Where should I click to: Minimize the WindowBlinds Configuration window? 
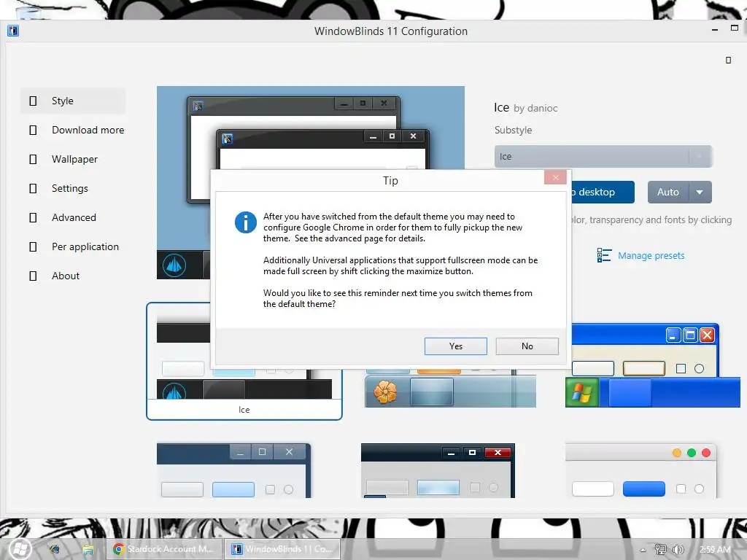(x=715, y=29)
